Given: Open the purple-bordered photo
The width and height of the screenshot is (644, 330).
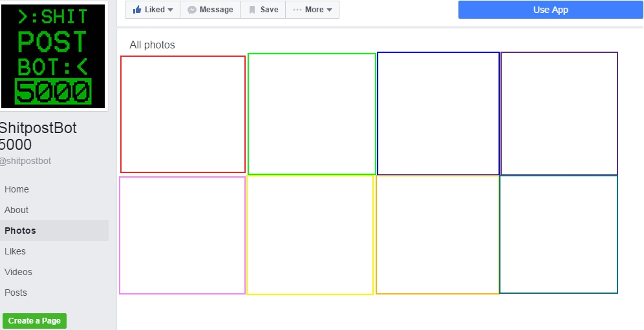Looking at the screenshot, I should coord(559,113).
